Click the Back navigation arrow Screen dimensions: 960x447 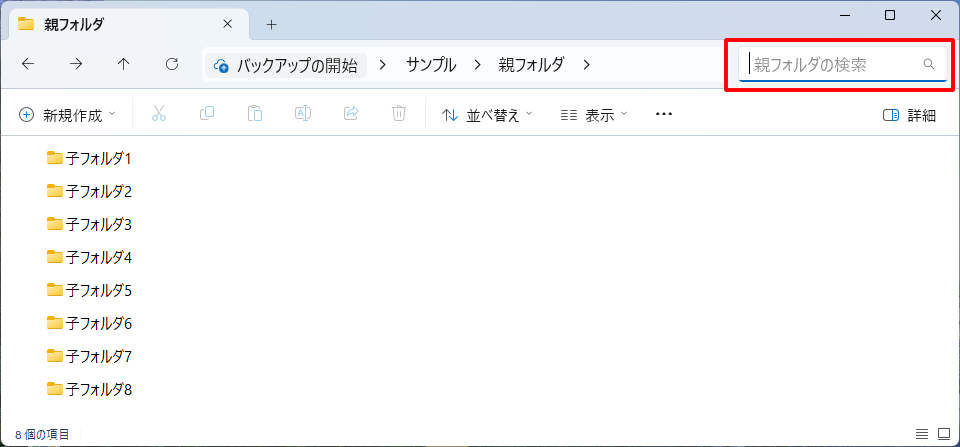pos(28,64)
